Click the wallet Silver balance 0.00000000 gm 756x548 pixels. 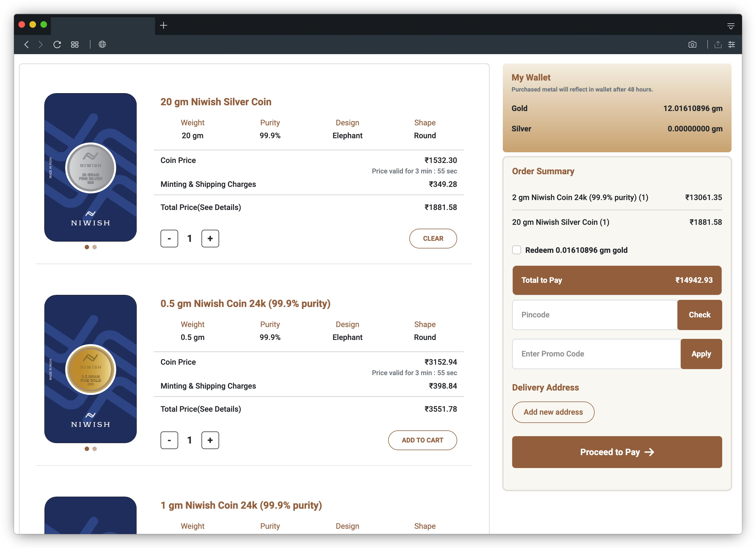pos(695,129)
